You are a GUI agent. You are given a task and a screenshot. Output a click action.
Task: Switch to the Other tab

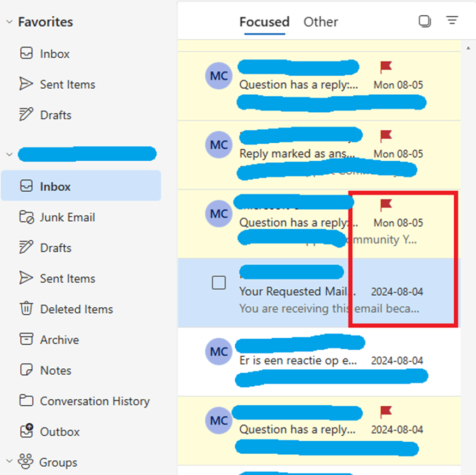click(320, 22)
